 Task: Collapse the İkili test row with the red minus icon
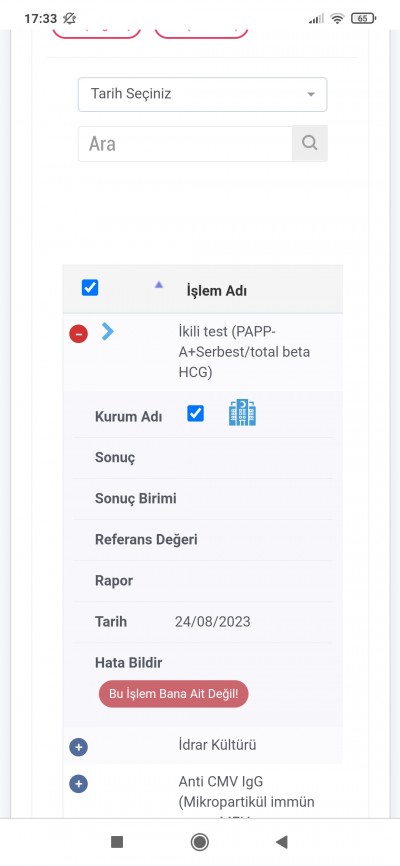click(x=78, y=334)
